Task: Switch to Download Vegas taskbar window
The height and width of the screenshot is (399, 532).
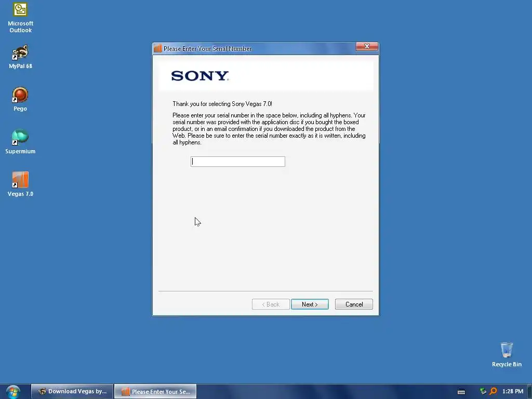Action: 72,391
